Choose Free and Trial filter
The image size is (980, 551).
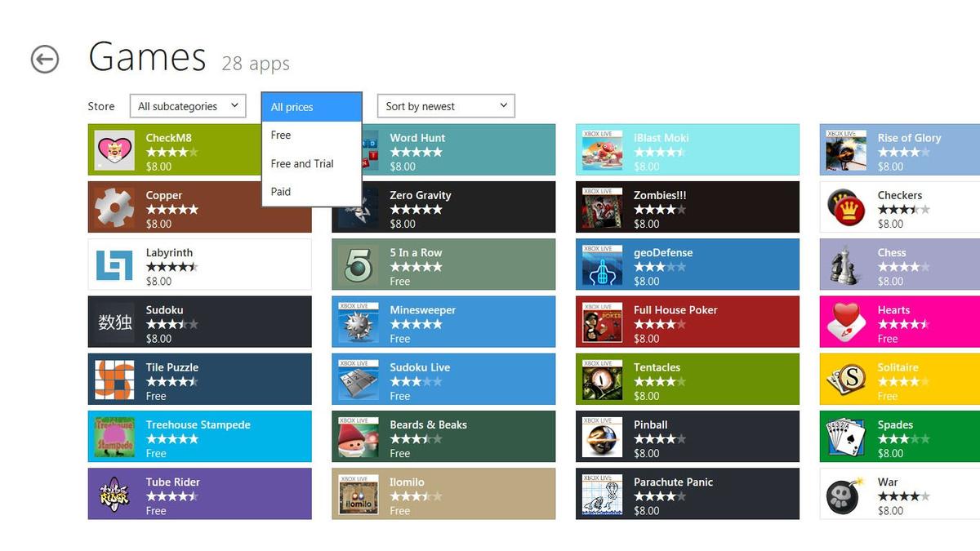[x=312, y=163]
